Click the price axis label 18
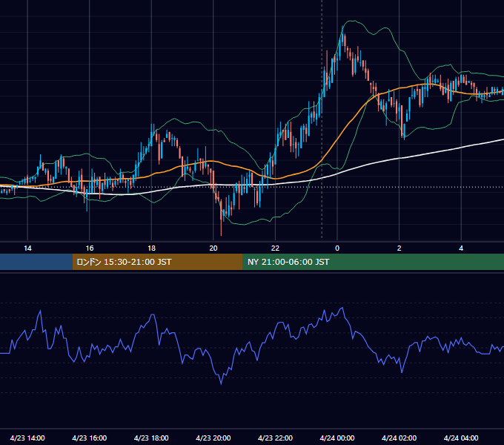Image resolution: width=504 pixels, height=445 pixels. tap(151, 248)
